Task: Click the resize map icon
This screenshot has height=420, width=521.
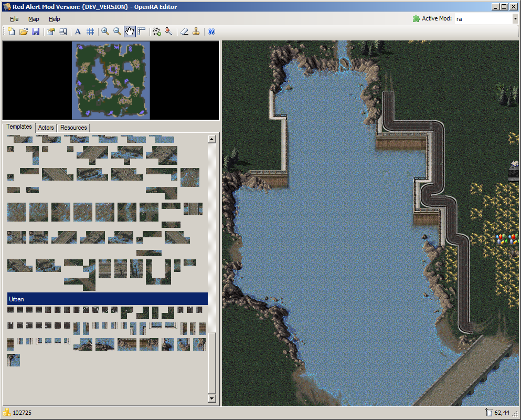Action: [63, 31]
